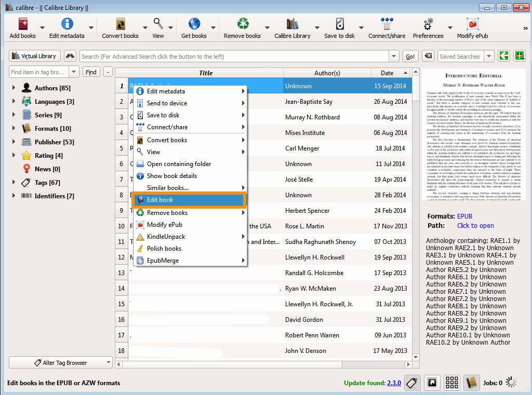The image size is (532, 395).
Task: Click the Add books toolbar icon
Action: (x=22, y=25)
